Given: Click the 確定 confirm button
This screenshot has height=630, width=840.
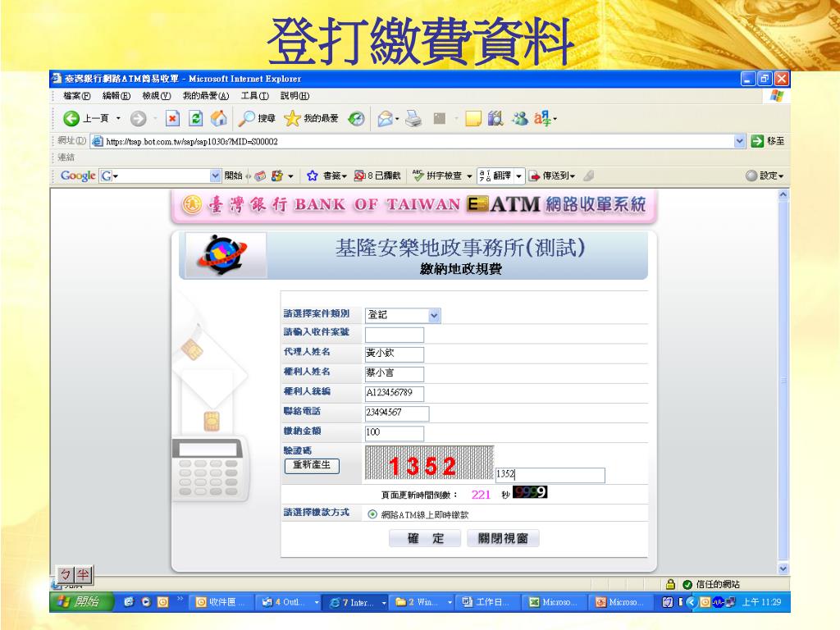Looking at the screenshot, I should pos(426,538).
